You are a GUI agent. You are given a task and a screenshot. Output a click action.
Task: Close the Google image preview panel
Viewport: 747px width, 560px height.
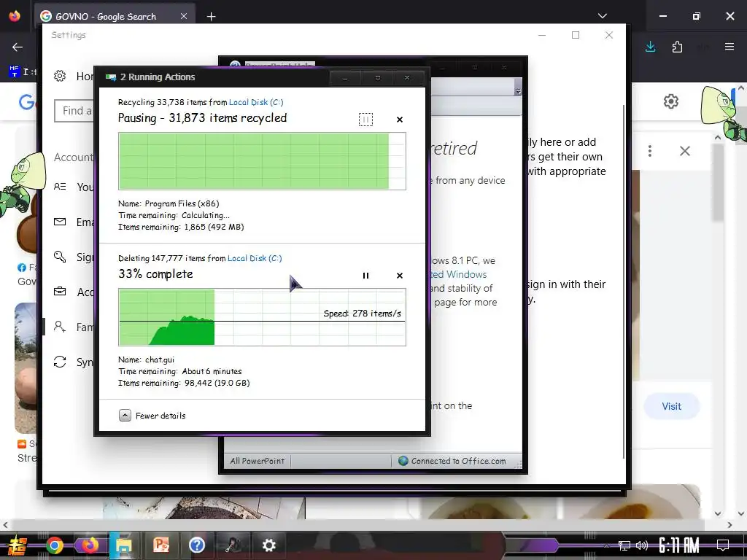click(x=684, y=151)
